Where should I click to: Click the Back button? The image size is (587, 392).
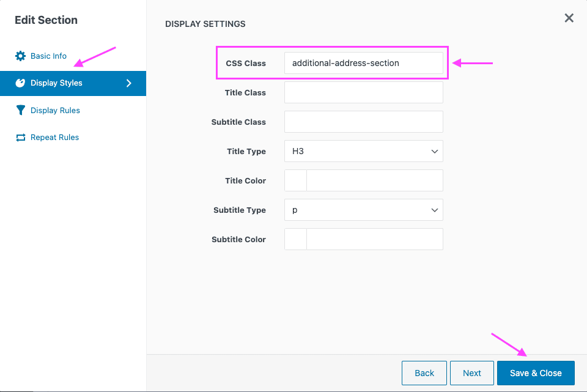coord(424,372)
